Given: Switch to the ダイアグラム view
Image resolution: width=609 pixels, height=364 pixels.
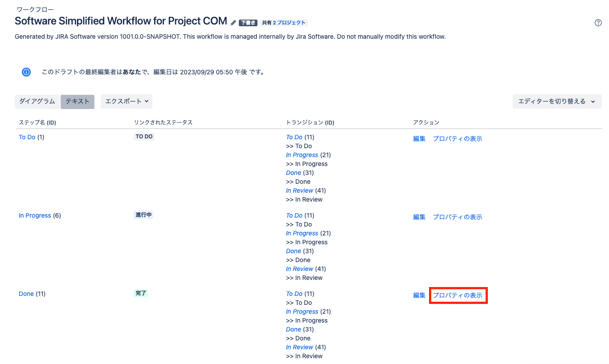Looking at the screenshot, I should (x=37, y=101).
